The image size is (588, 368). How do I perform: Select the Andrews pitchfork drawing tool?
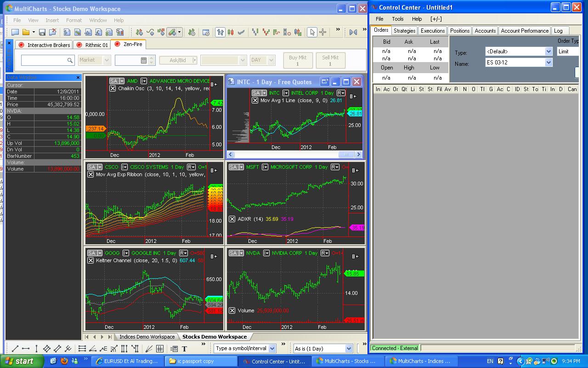point(68,349)
